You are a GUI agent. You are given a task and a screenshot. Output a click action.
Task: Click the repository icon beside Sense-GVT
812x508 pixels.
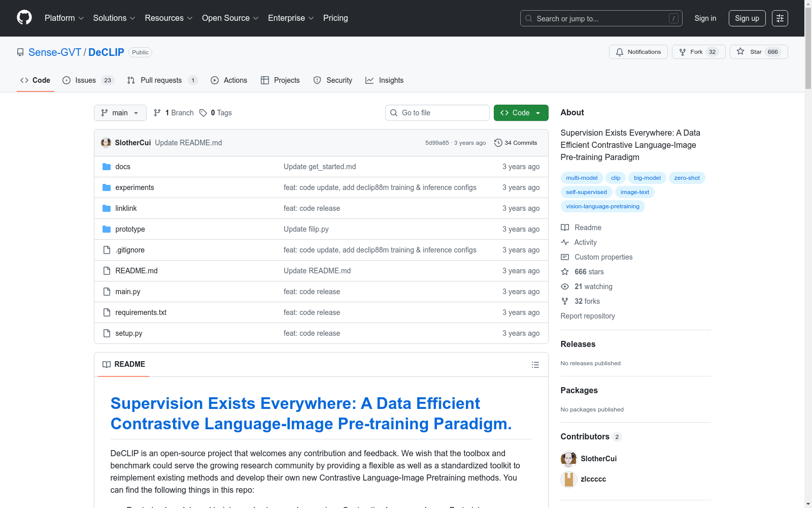tap(20, 52)
